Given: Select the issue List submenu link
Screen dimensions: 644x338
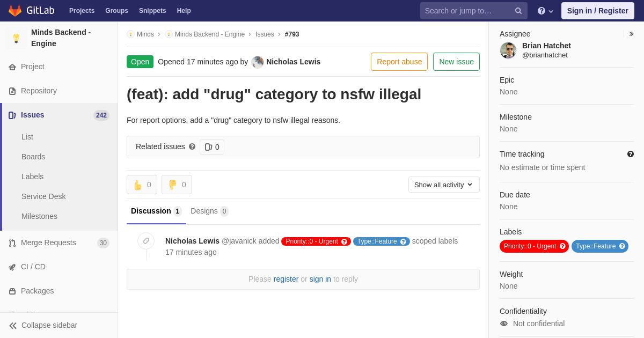Looking at the screenshot, I should [27, 137].
